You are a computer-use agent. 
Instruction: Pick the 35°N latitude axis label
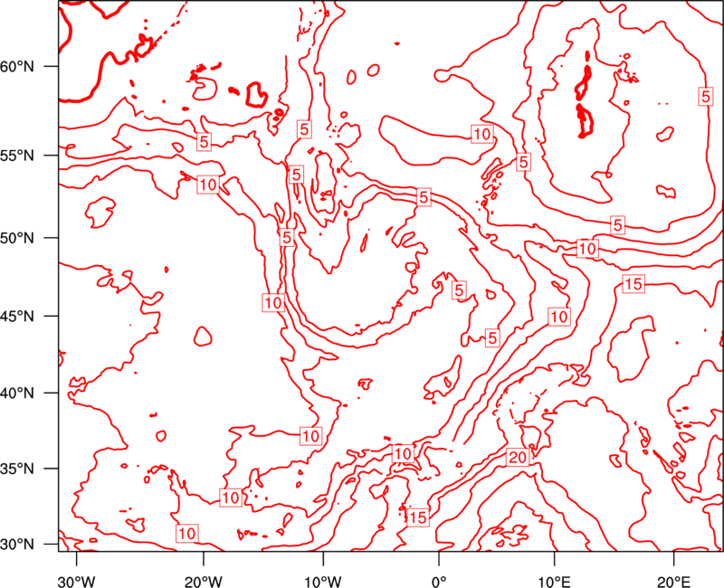tap(17, 469)
